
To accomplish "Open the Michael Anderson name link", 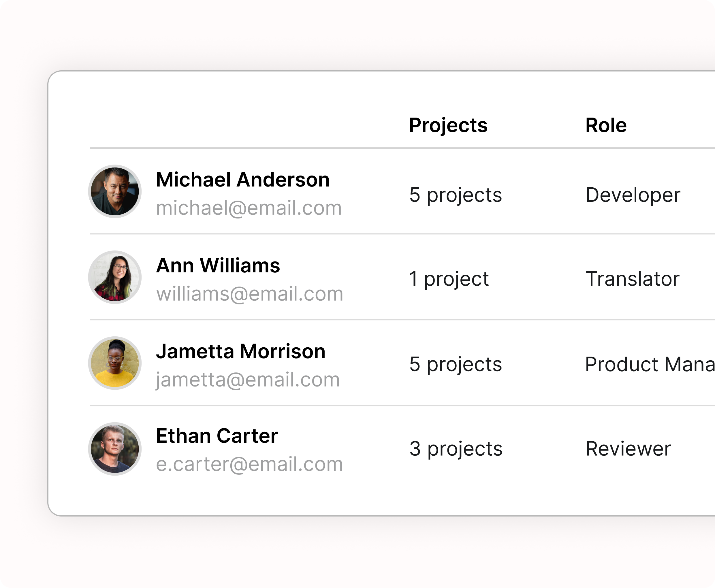I will coord(242,180).
